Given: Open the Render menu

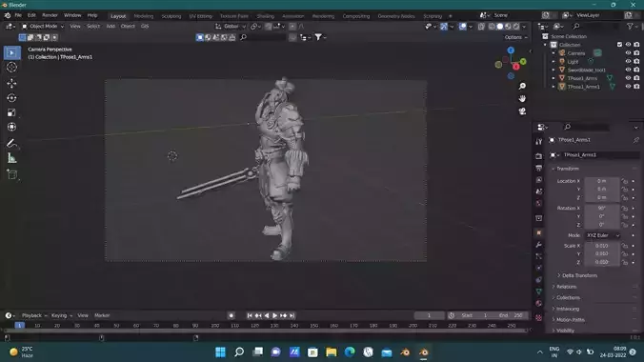Looking at the screenshot, I should (50, 15).
